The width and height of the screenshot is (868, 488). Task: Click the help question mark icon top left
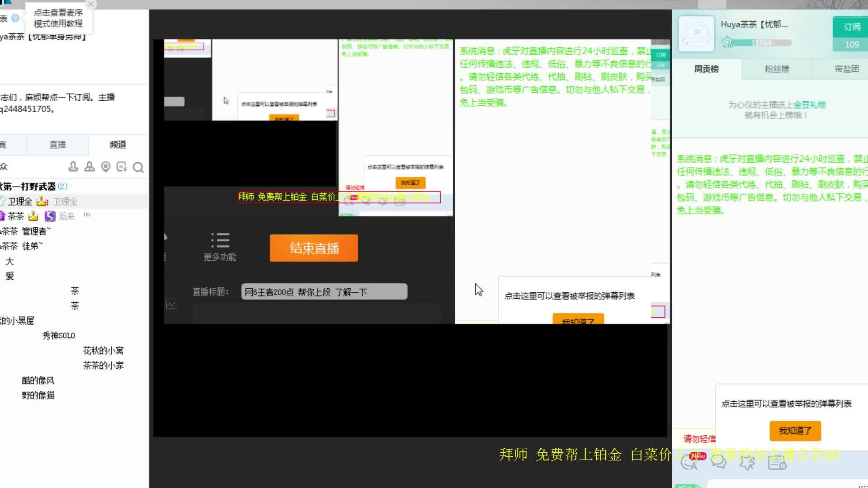click(x=15, y=19)
